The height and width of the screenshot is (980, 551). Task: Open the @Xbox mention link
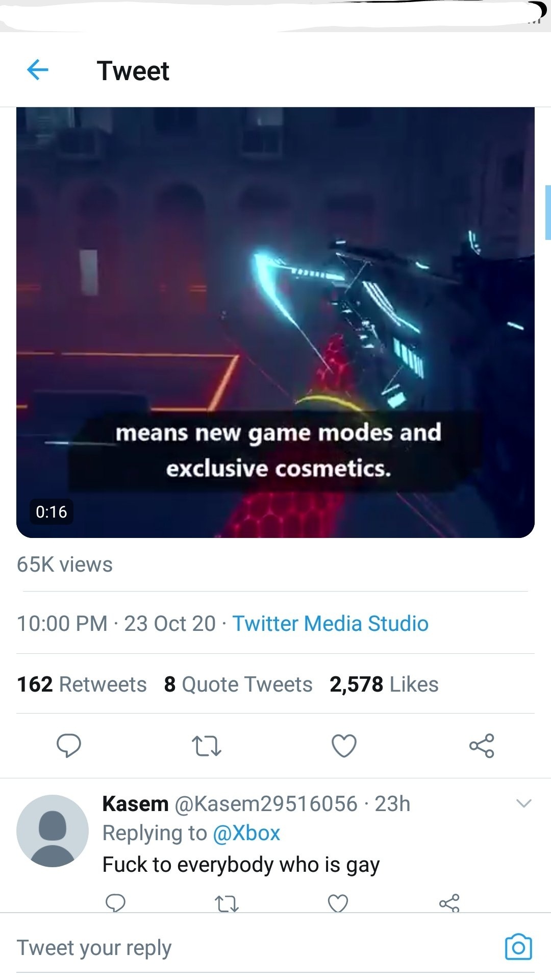(x=246, y=833)
